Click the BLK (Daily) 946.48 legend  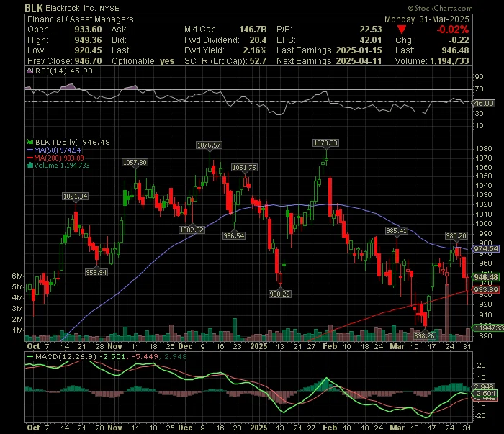click(x=72, y=143)
